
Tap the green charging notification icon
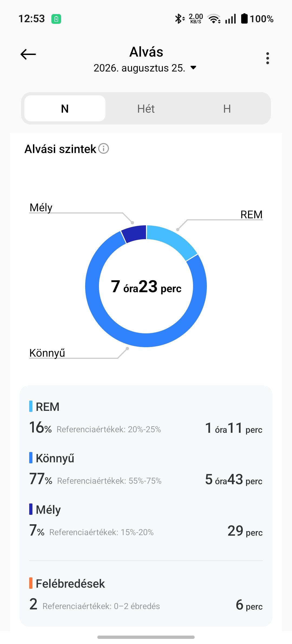[56, 19]
